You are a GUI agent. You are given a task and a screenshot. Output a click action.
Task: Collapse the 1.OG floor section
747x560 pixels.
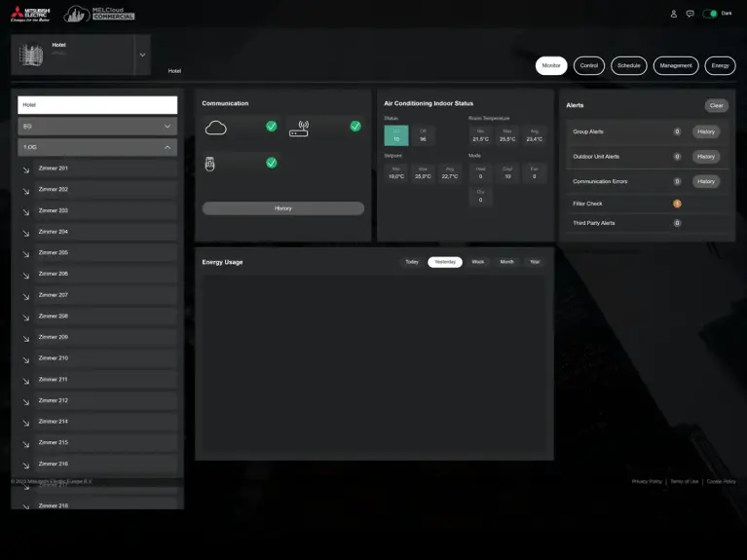(97, 147)
